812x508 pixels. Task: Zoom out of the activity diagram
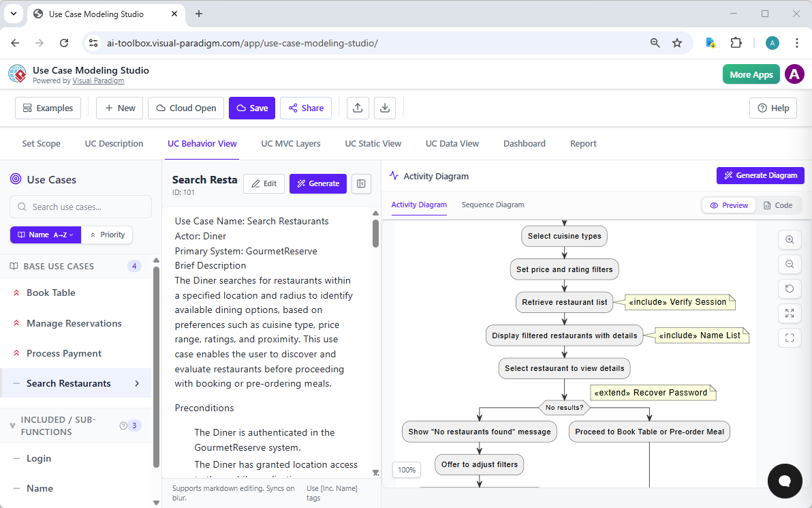(x=790, y=264)
